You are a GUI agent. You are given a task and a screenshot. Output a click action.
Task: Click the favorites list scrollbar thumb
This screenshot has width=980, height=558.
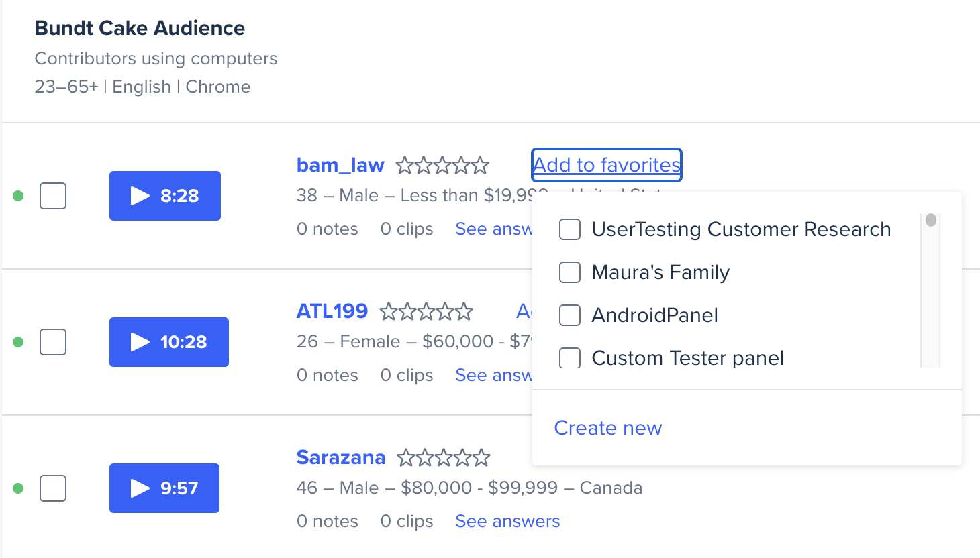pos(930,220)
